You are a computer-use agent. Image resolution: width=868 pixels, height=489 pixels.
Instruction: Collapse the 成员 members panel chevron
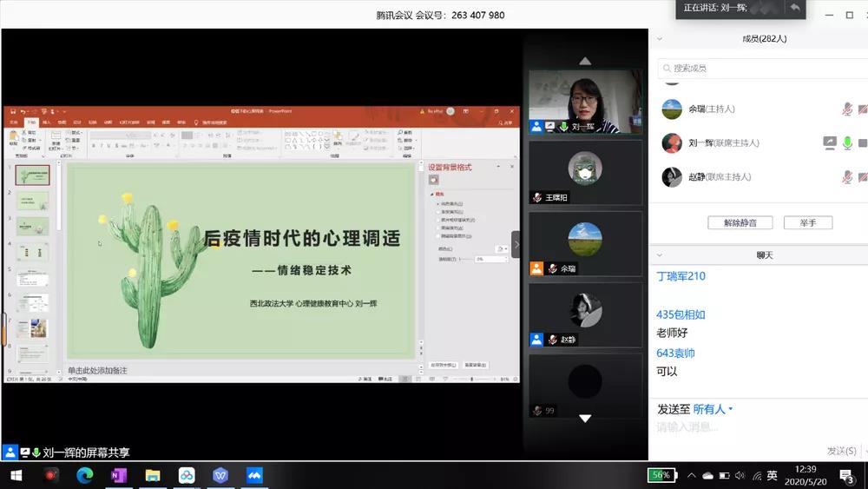[x=660, y=39]
